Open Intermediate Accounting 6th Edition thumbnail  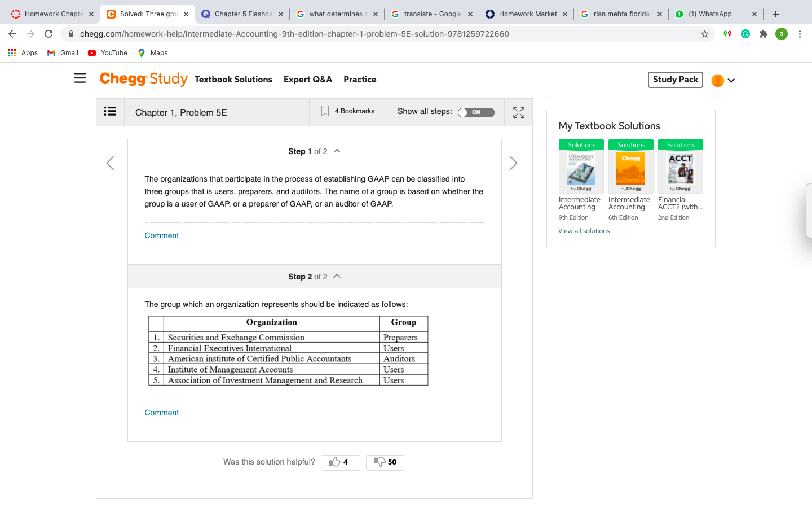(x=631, y=167)
